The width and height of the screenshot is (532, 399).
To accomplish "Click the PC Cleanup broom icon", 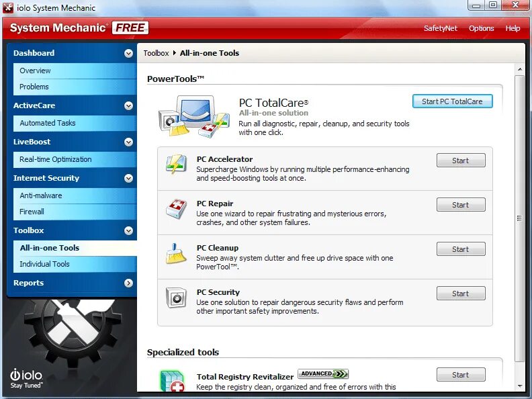I will coord(176,253).
